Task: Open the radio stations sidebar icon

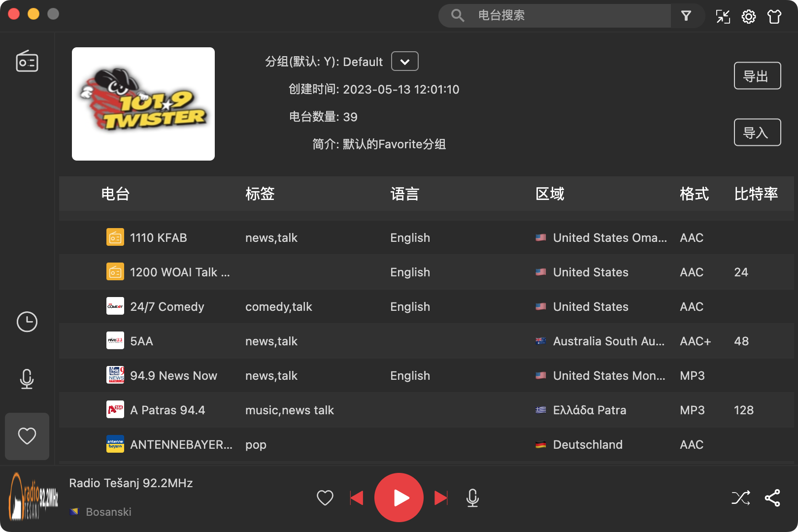Action: (27, 62)
